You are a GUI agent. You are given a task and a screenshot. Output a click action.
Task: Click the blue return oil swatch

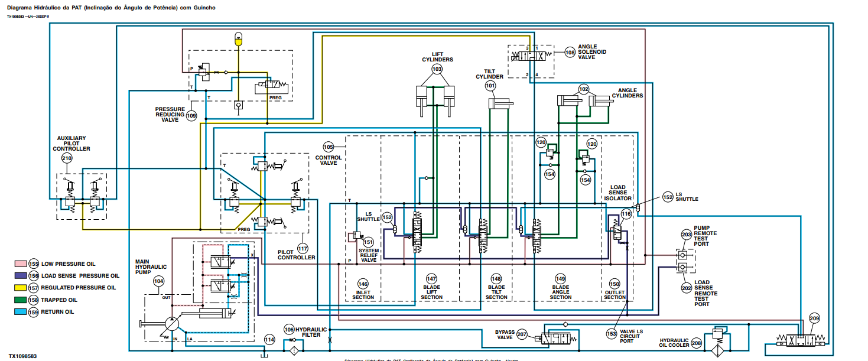(x=20, y=312)
